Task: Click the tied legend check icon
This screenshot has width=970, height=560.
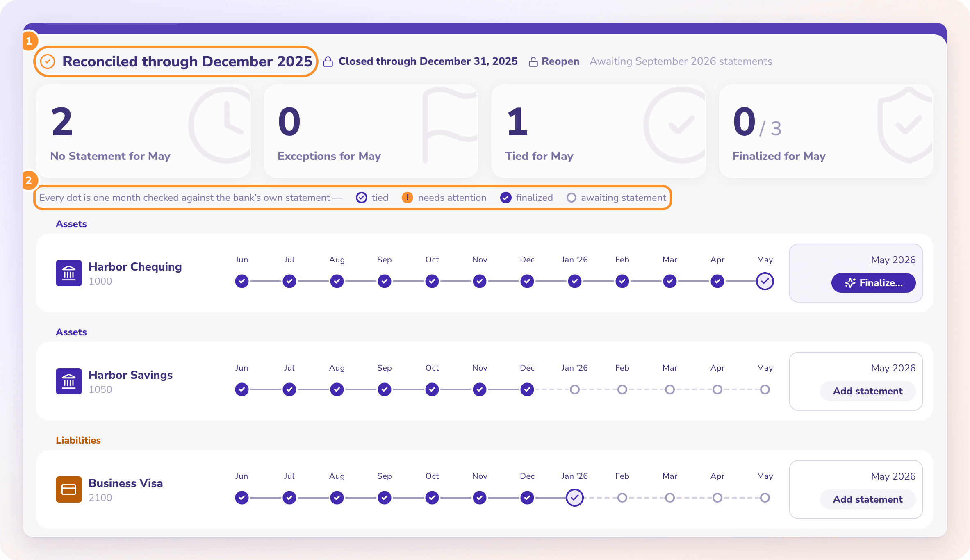Action: (x=362, y=198)
